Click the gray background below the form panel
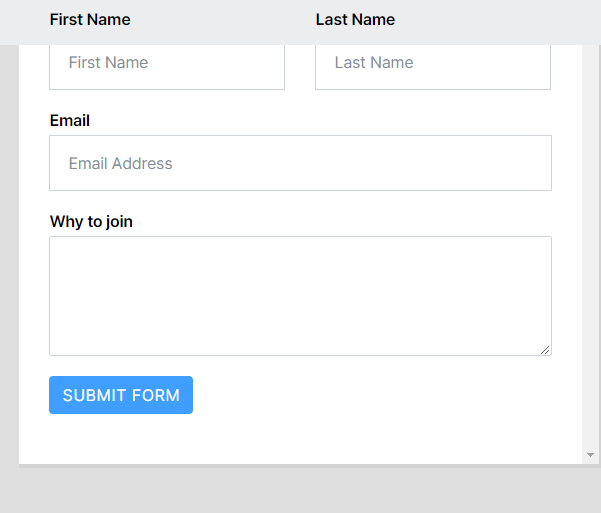Image resolution: width=601 pixels, height=513 pixels. (x=300, y=490)
